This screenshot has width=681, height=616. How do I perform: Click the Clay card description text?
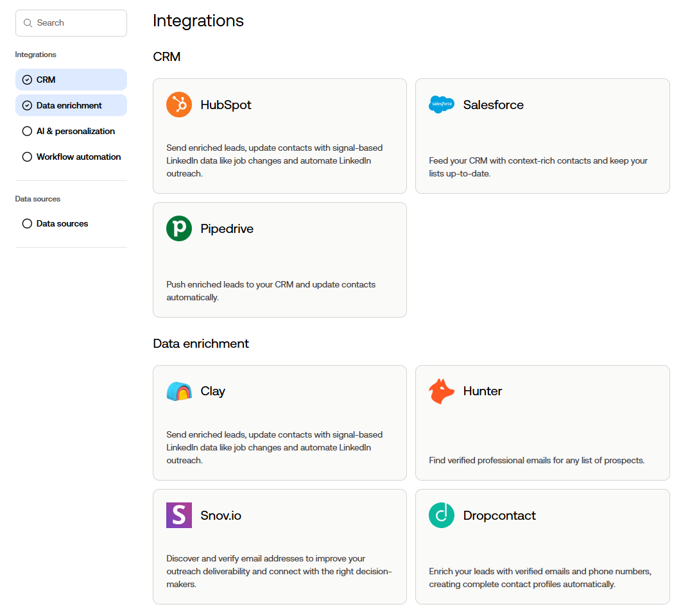point(275,448)
